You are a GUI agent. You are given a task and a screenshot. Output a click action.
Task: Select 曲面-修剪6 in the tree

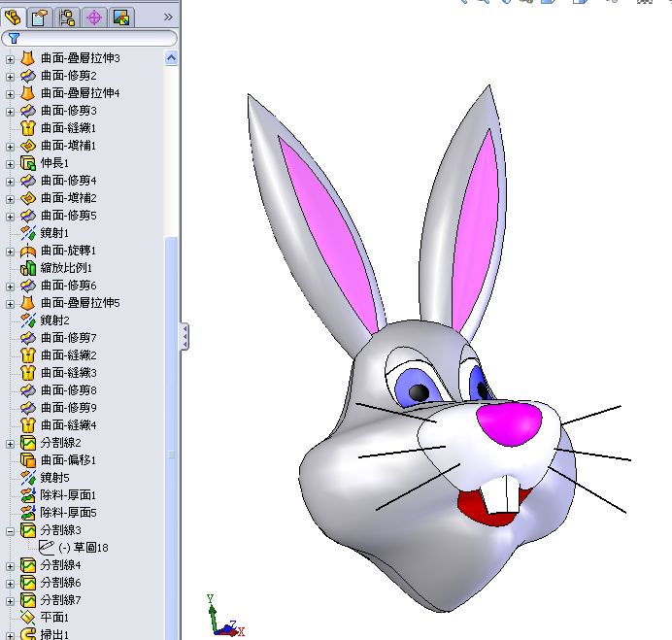point(69,286)
